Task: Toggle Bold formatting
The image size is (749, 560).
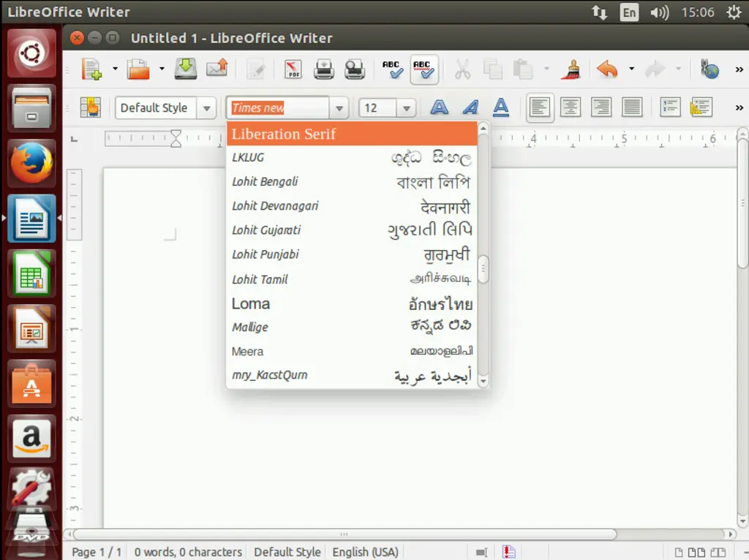Action: point(439,107)
